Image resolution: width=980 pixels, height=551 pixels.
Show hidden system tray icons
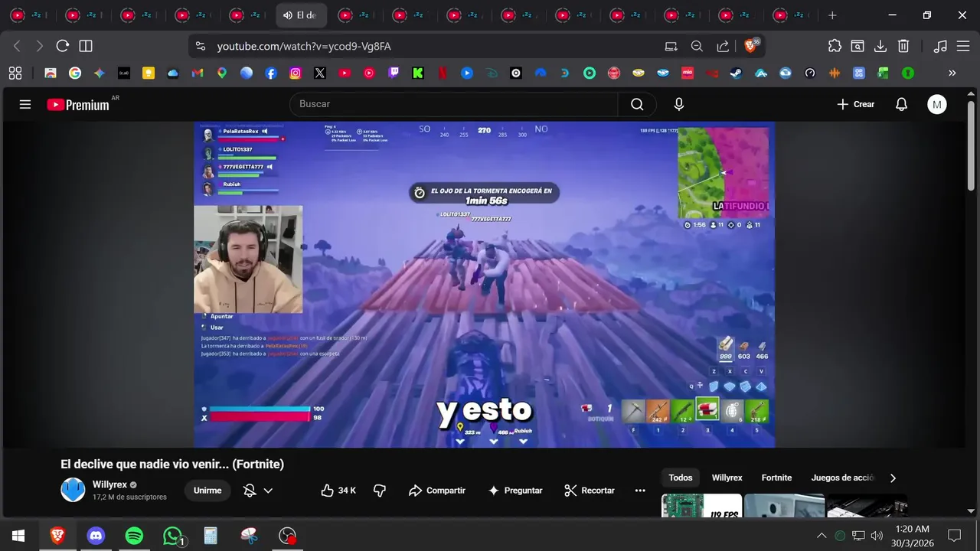click(822, 536)
